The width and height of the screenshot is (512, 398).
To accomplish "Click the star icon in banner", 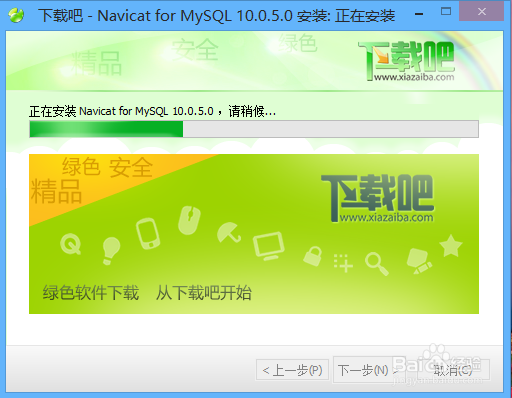I will pyautogui.click(x=451, y=245).
